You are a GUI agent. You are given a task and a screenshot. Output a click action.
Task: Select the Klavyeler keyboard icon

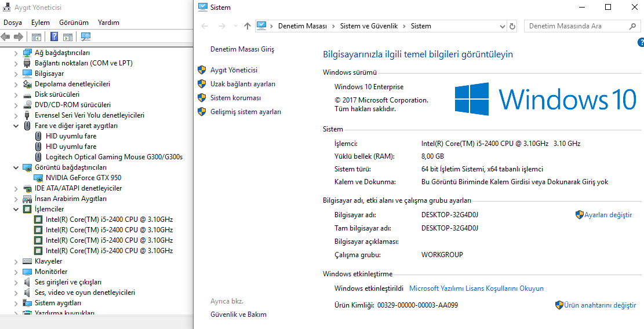pyautogui.click(x=27, y=261)
